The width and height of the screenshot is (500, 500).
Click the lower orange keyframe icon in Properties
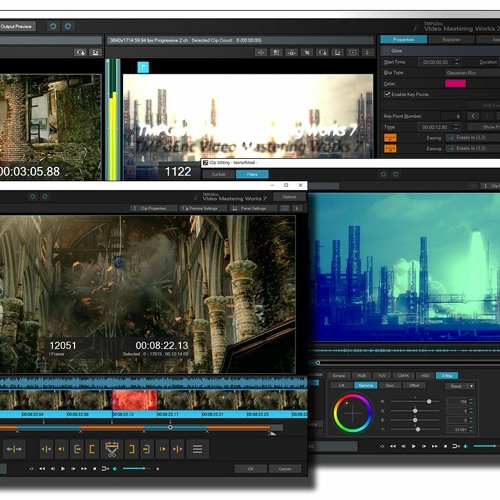(390, 148)
